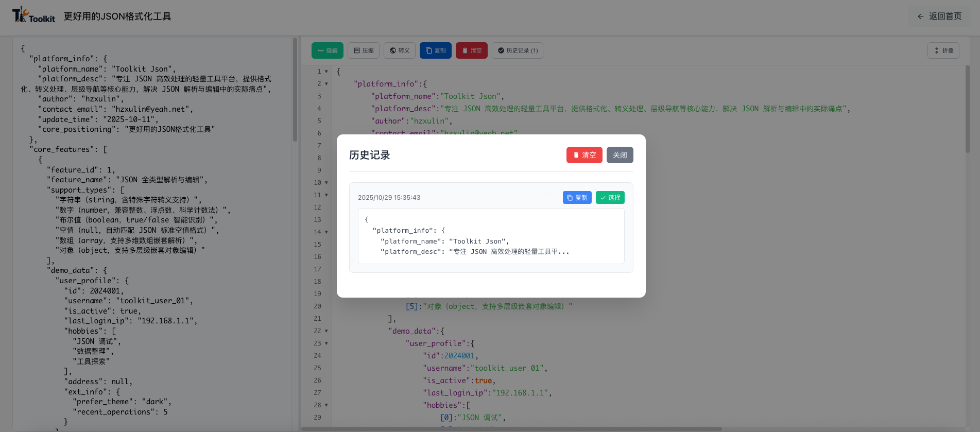This screenshot has height=432, width=980.
Task: Collapse fold arrow on line 11
Action: 326,195
